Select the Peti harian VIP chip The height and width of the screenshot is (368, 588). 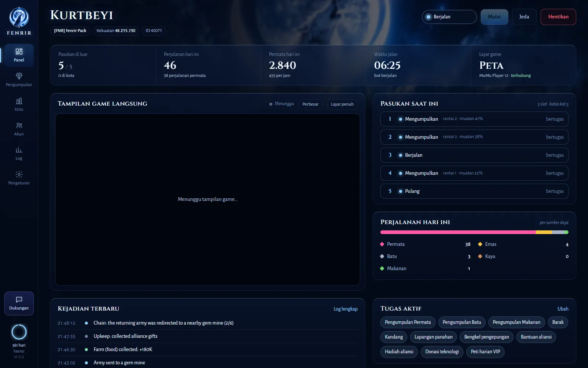click(x=485, y=352)
